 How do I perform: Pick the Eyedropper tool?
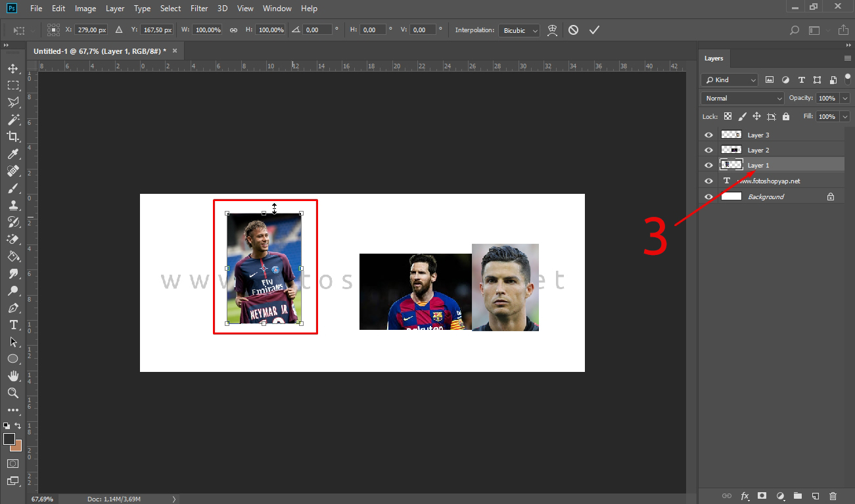(12, 154)
